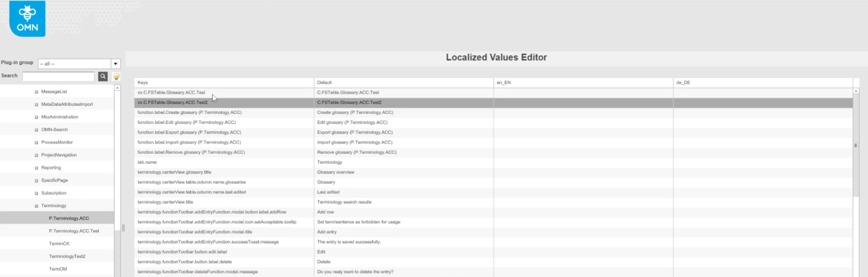Select the MessageList tree item

[54, 92]
